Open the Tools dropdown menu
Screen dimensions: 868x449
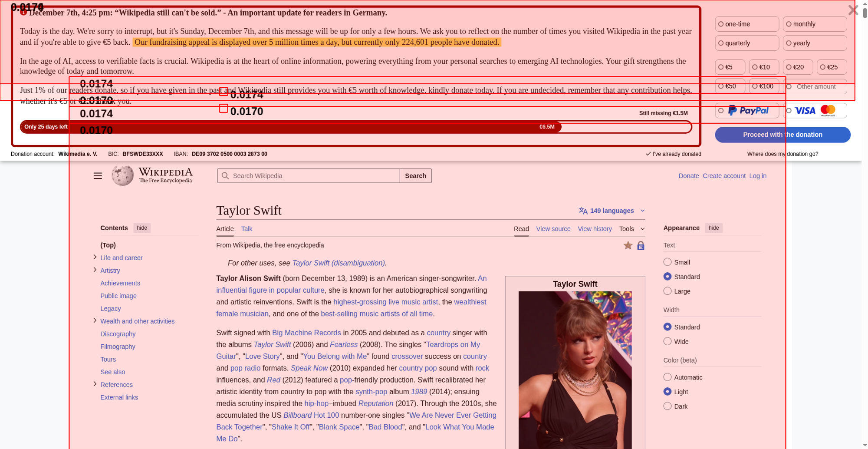tap(631, 229)
